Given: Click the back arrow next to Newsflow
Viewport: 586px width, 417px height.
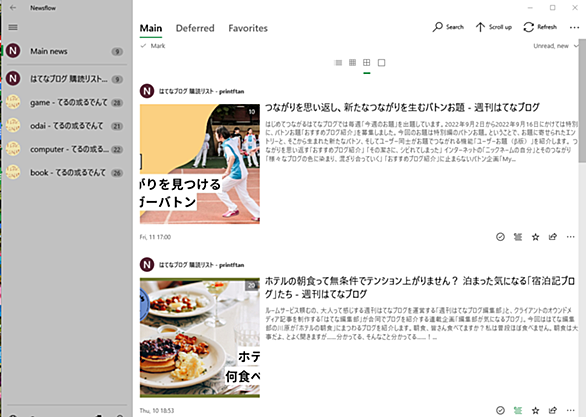Looking at the screenshot, I should [13, 8].
